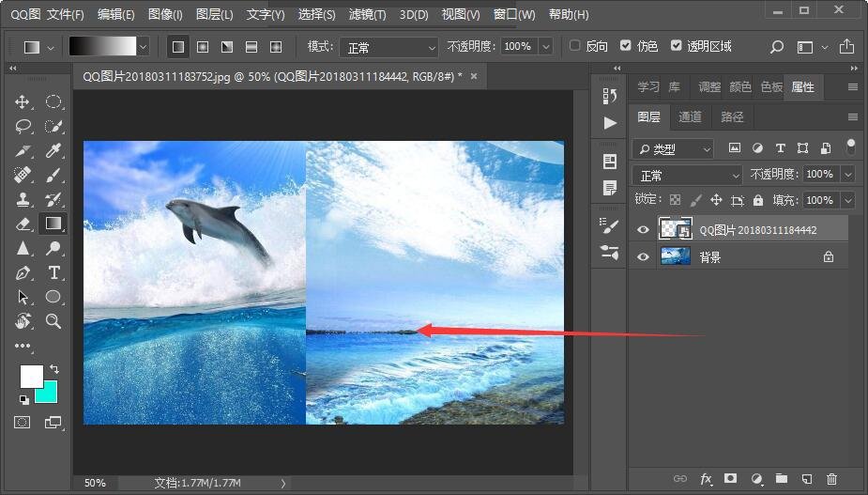Hide the QQ图片20180311184442 layer
This screenshot has height=495, width=868.
643,229
